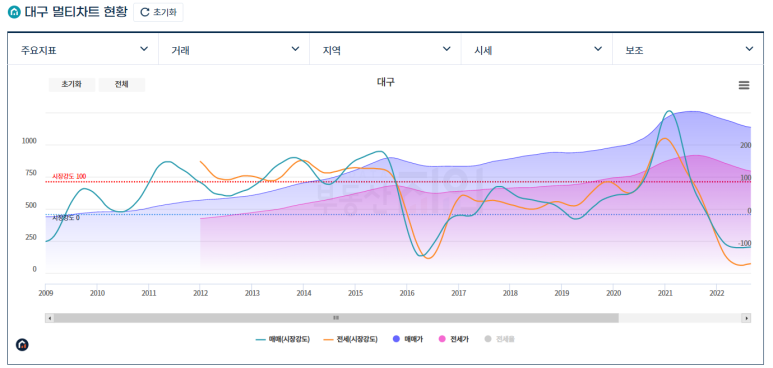Click the chart scrollbar left arrow

pos(49,318)
